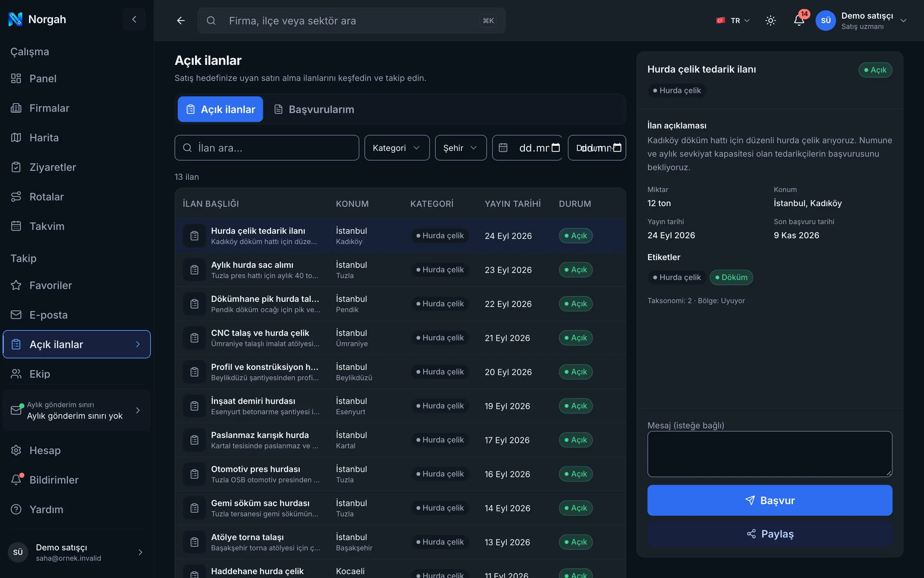Open Favoriler in the sidebar

[x=76, y=285]
